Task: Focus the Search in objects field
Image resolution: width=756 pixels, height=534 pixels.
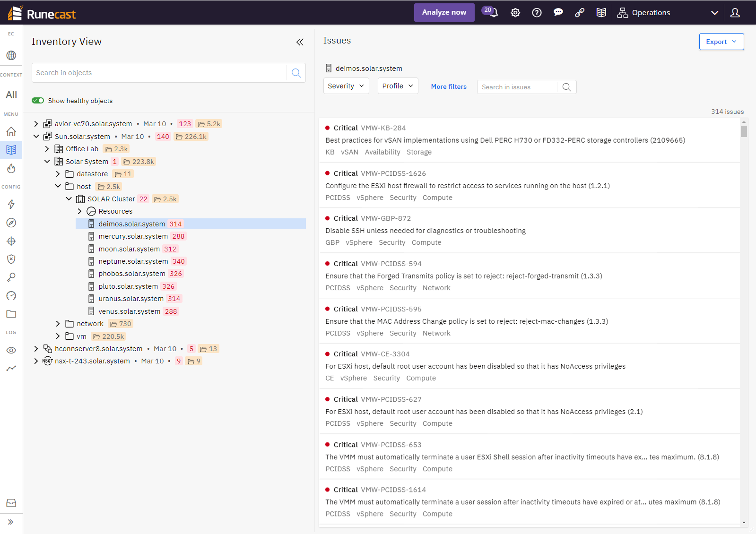Action: coord(160,73)
